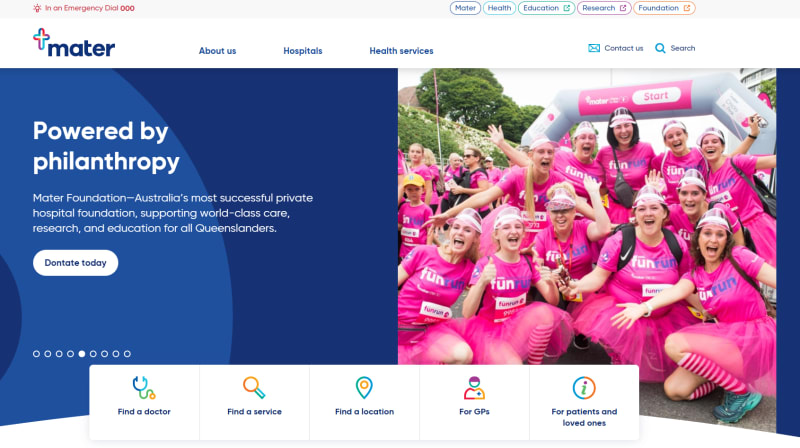Open the For GPs link
The width and height of the screenshot is (800, 448).
click(x=474, y=411)
